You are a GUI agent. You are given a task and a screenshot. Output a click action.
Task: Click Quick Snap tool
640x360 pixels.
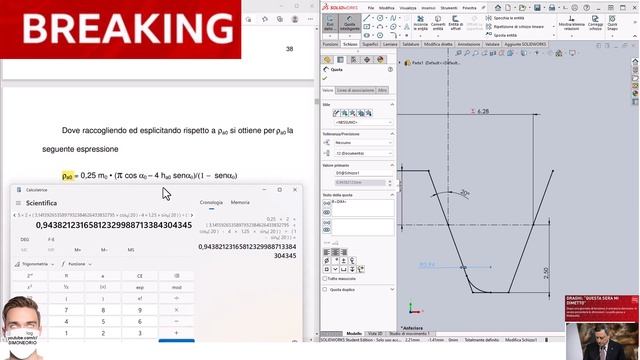pyautogui.click(x=612, y=23)
